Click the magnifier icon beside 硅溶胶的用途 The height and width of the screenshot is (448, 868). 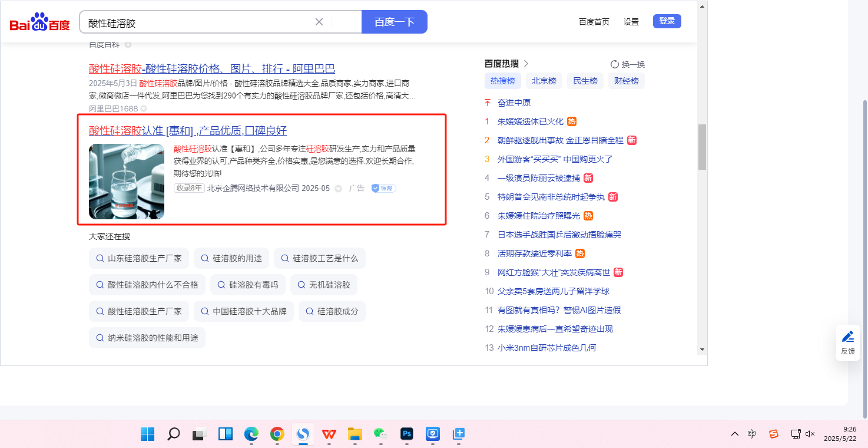pyautogui.click(x=205, y=258)
